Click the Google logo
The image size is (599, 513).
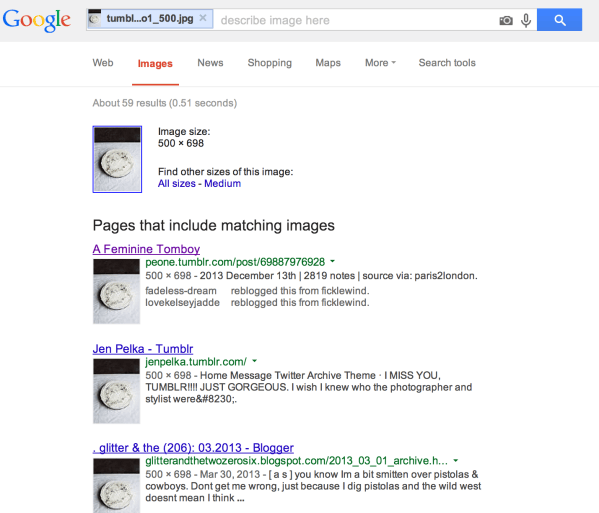pos(37,20)
